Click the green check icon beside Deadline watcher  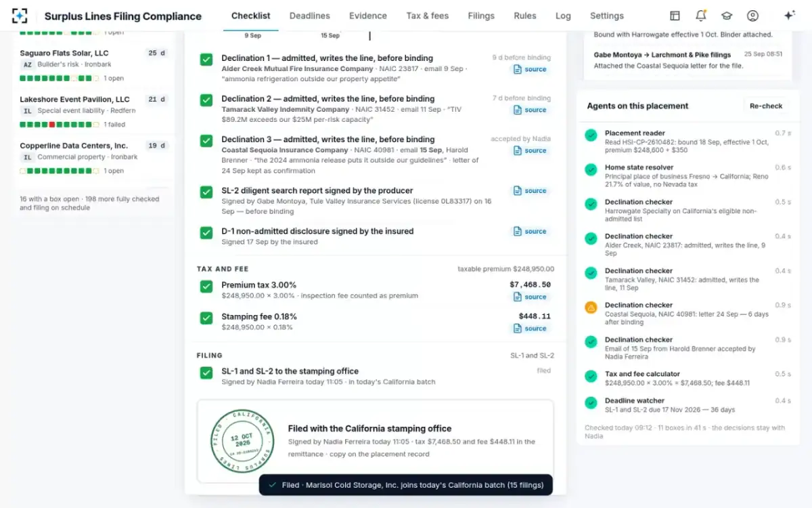pyautogui.click(x=591, y=403)
